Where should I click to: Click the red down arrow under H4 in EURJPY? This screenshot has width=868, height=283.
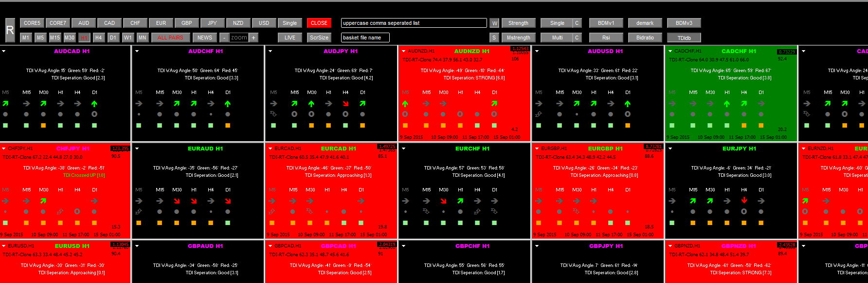click(x=744, y=201)
